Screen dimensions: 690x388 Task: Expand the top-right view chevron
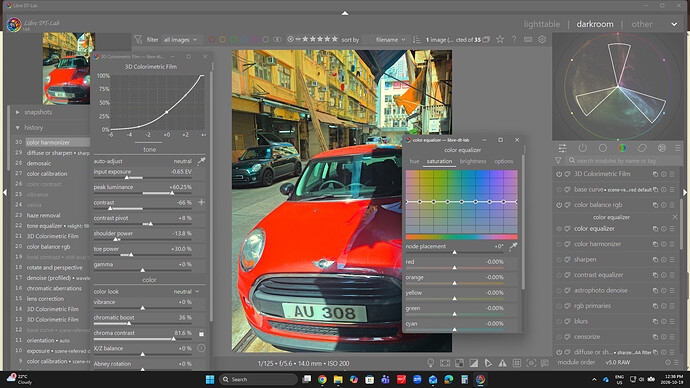pyautogui.click(x=674, y=24)
